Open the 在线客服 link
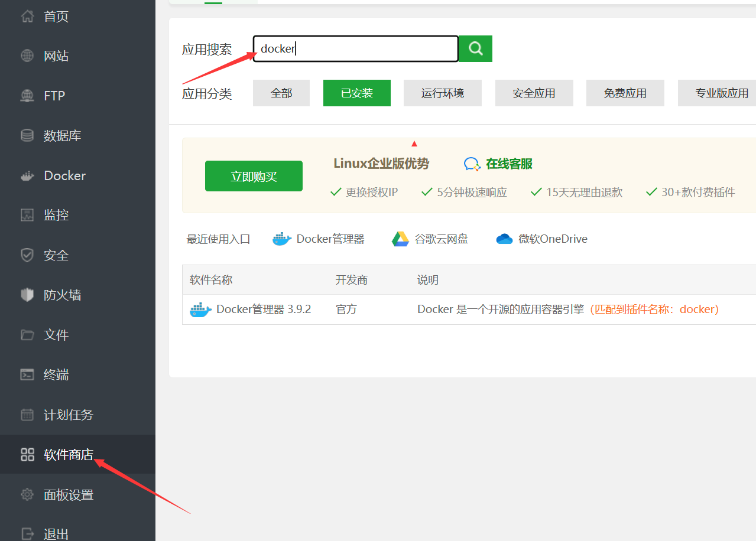The height and width of the screenshot is (541, 756). [508, 164]
